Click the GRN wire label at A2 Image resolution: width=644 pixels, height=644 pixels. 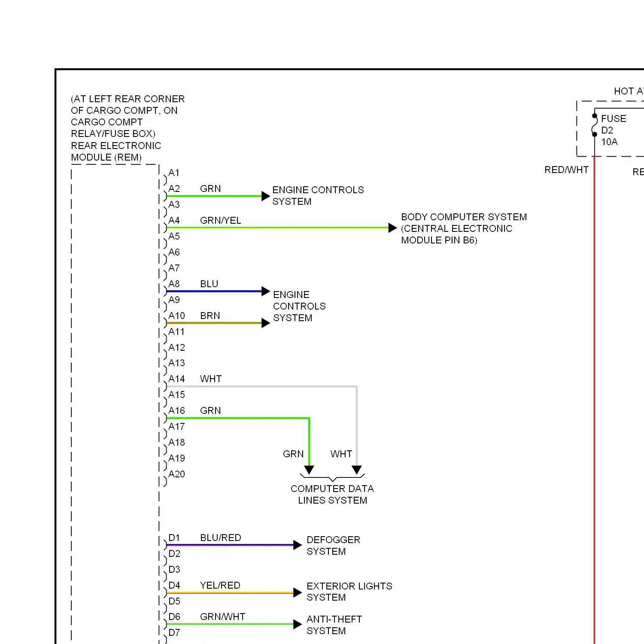(210, 189)
